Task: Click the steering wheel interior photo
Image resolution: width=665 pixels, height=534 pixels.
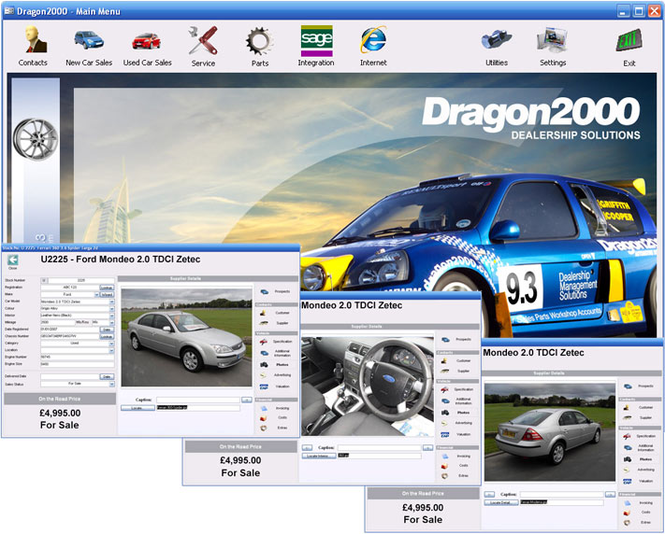Action: click(x=368, y=386)
